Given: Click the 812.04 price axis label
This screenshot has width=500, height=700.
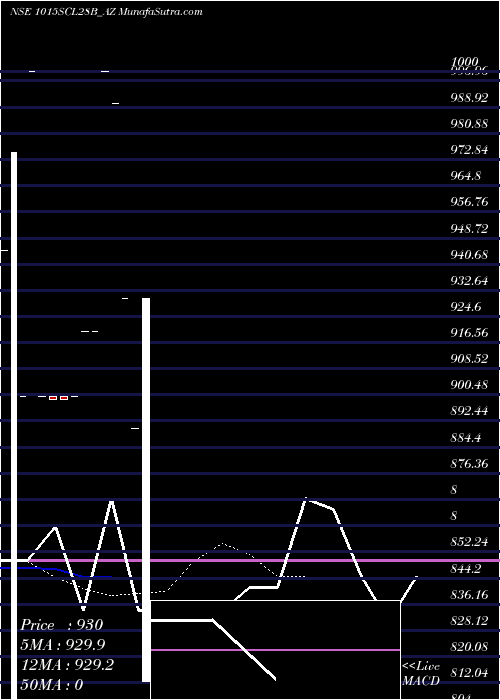Looking at the screenshot, I should tap(469, 673).
